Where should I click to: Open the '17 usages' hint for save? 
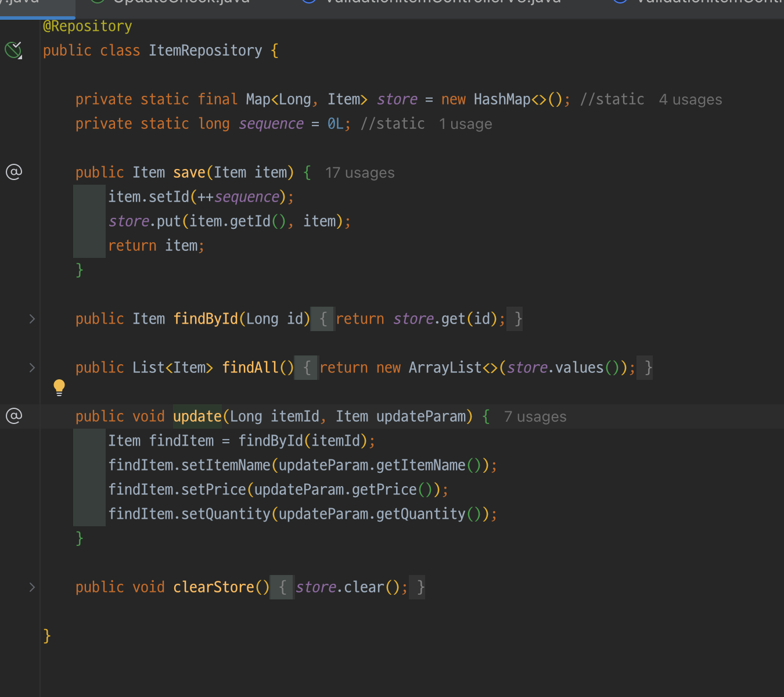pyautogui.click(x=360, y=173)
